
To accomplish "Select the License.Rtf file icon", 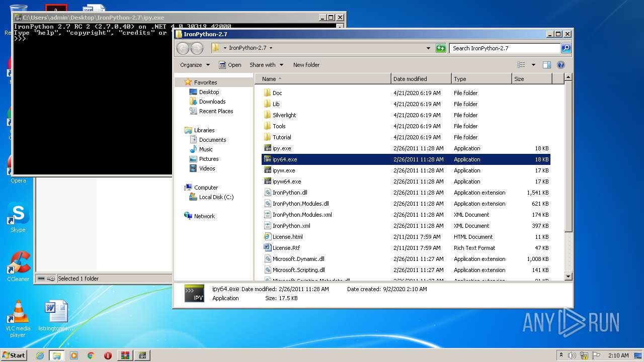I will click(268, 248).
